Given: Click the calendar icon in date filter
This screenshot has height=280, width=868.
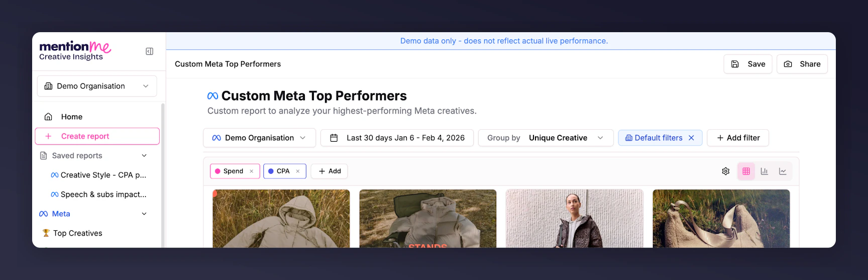Looking at the screenshot, I should [334, 138].
